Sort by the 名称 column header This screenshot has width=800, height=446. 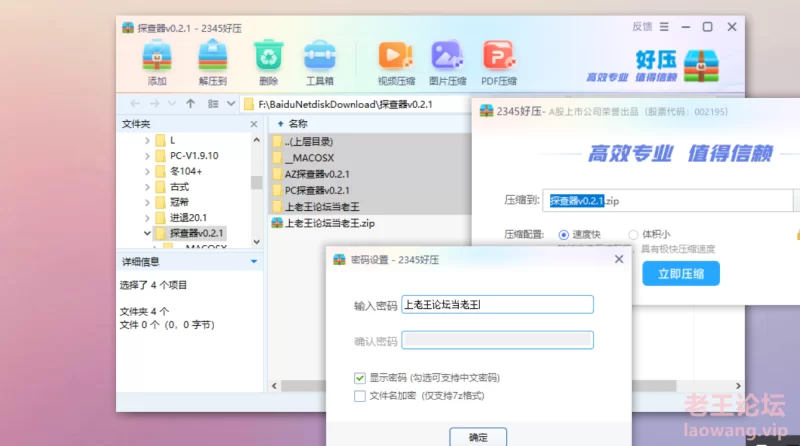click(x=298, y=124)
